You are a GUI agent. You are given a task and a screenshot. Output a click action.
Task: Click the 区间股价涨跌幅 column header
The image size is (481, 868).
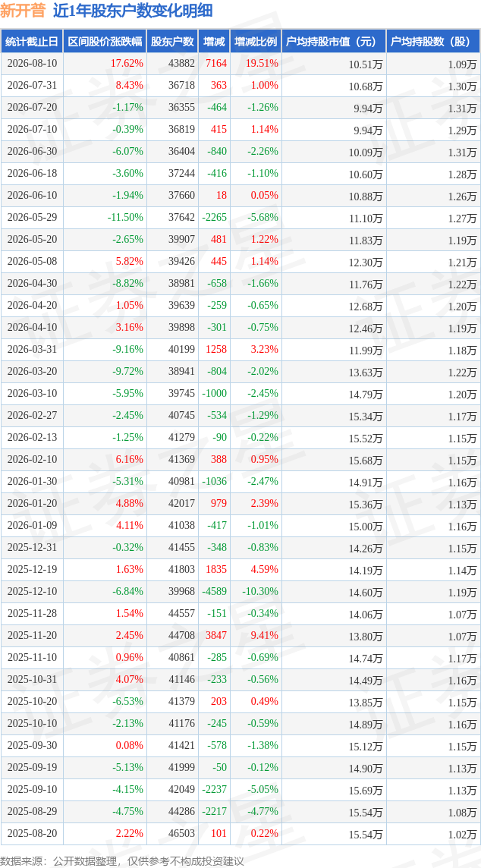click(105, 42)
